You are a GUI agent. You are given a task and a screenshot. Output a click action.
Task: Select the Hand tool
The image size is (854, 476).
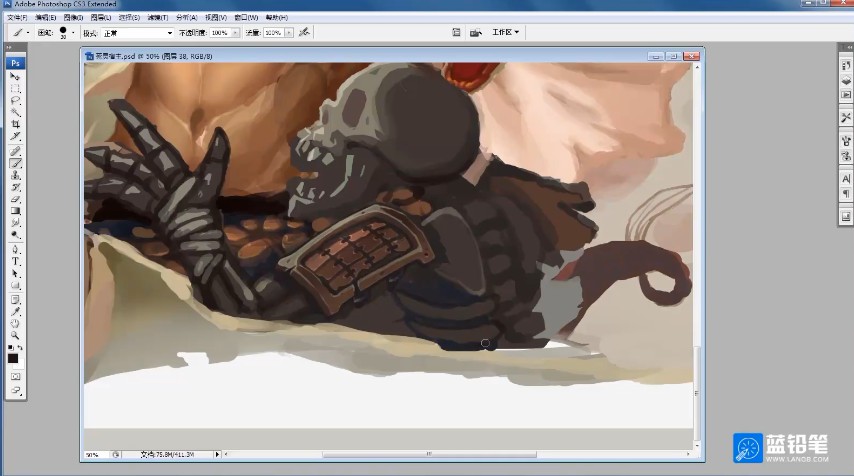click(15, 324)
